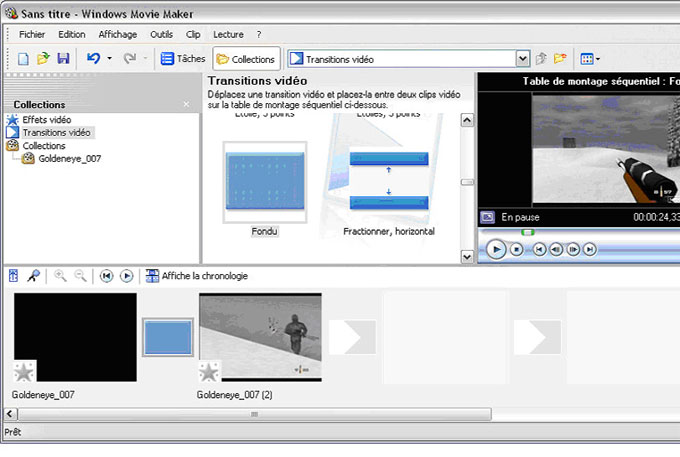Step to the previous frame
Screen dimensions: 680x457
556,249
